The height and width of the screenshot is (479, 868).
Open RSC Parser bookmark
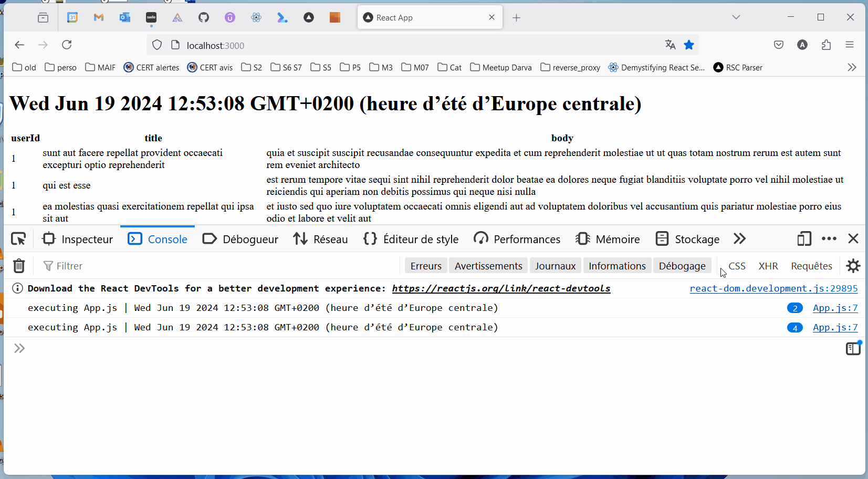(738, 67)
